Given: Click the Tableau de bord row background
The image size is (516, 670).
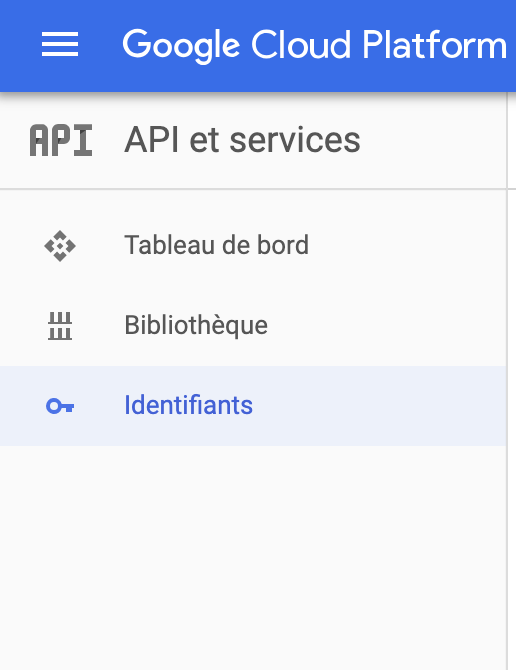Looking at the screenshot, I should [406, 246].
